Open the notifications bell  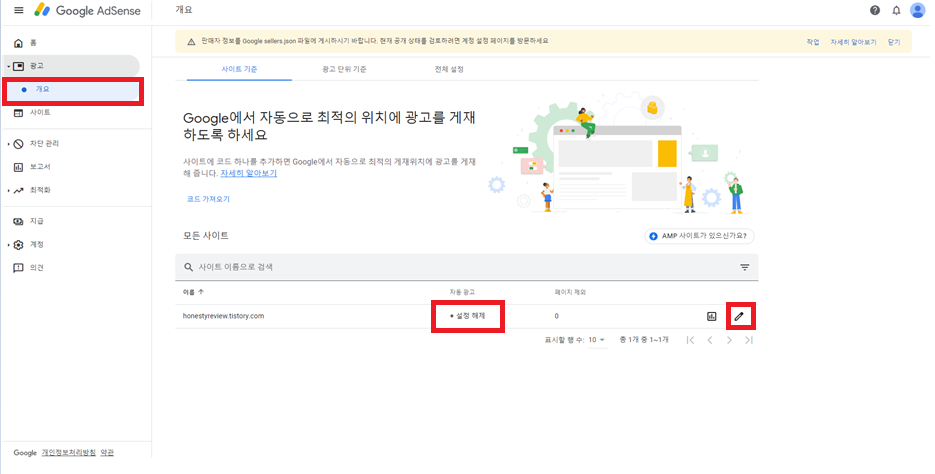coord(896,10)
